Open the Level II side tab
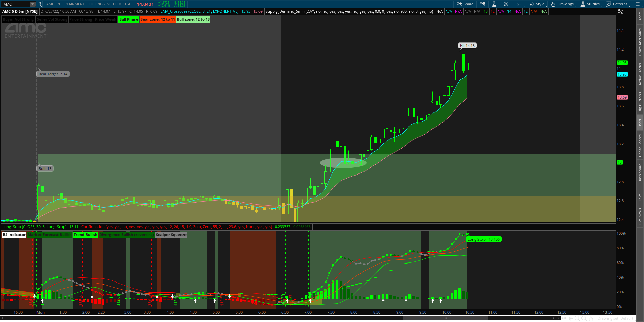The image size is (644, 322). (640, 195)
